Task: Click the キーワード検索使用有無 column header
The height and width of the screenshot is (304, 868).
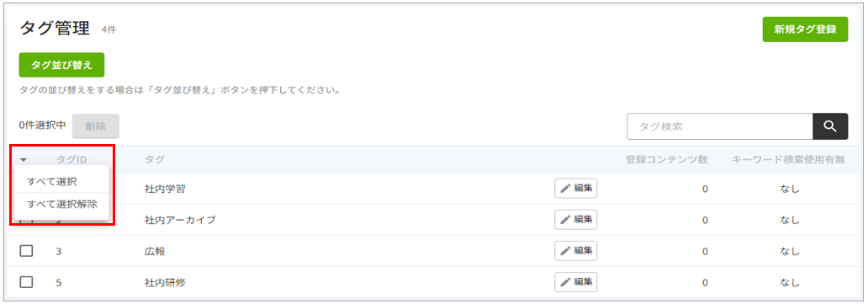Action: [789, 160]
